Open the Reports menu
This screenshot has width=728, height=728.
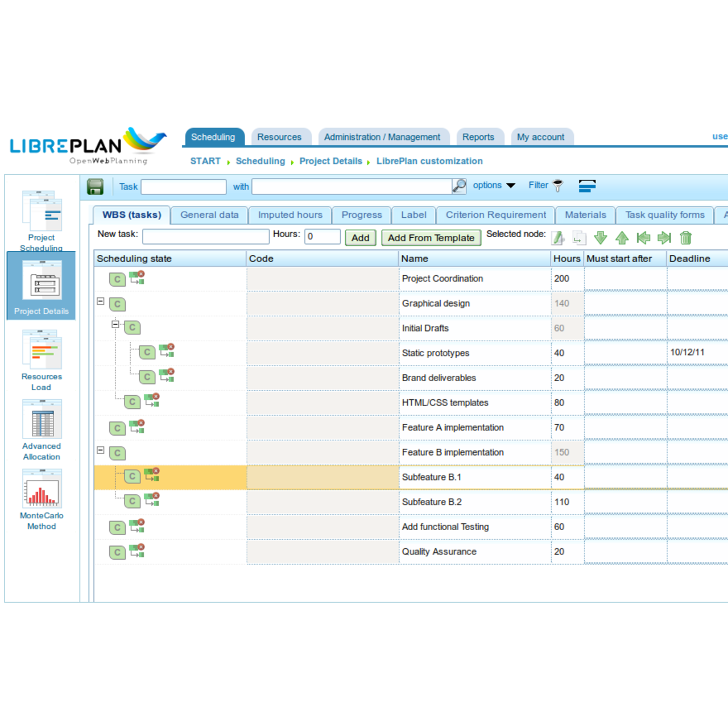pos(479,136)
